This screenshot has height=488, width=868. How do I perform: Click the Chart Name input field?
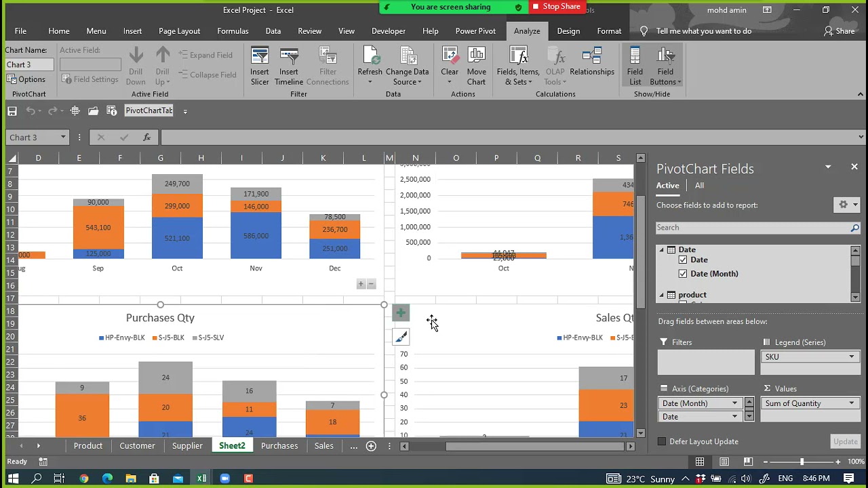click(x=30, y=64)
